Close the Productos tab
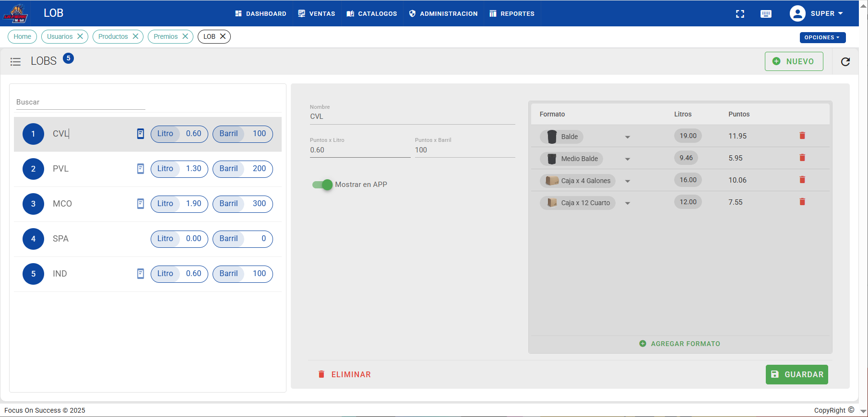The image size is (868, 417). click(136, 36)
